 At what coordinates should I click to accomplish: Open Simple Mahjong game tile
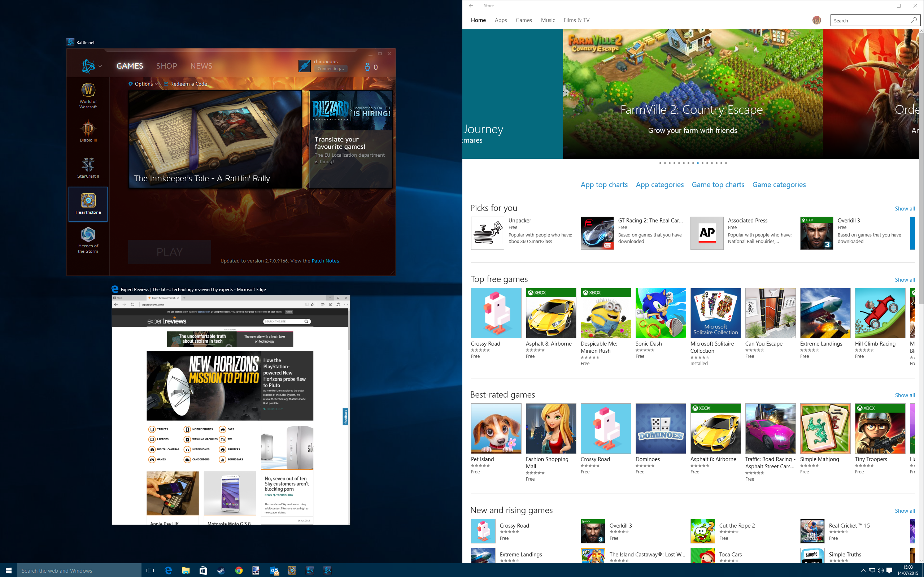click(825, 429)
